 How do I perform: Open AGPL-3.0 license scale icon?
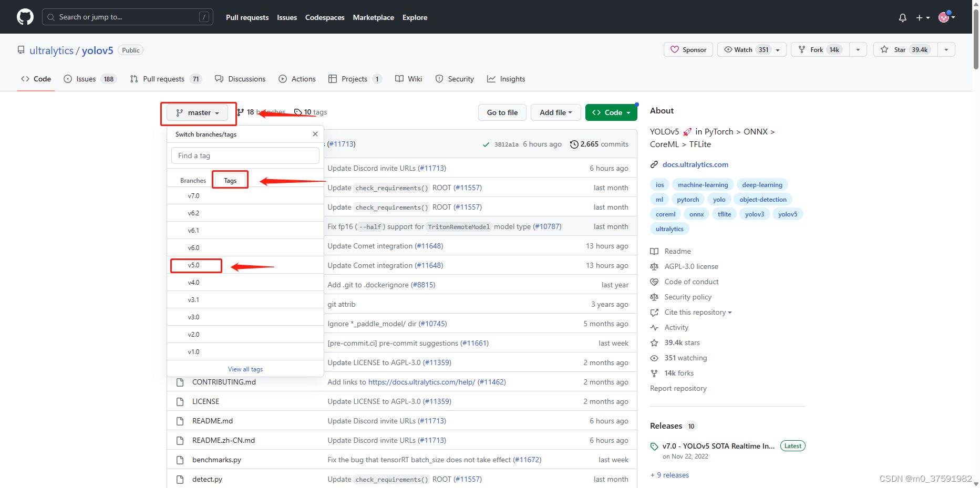point(654,266)
